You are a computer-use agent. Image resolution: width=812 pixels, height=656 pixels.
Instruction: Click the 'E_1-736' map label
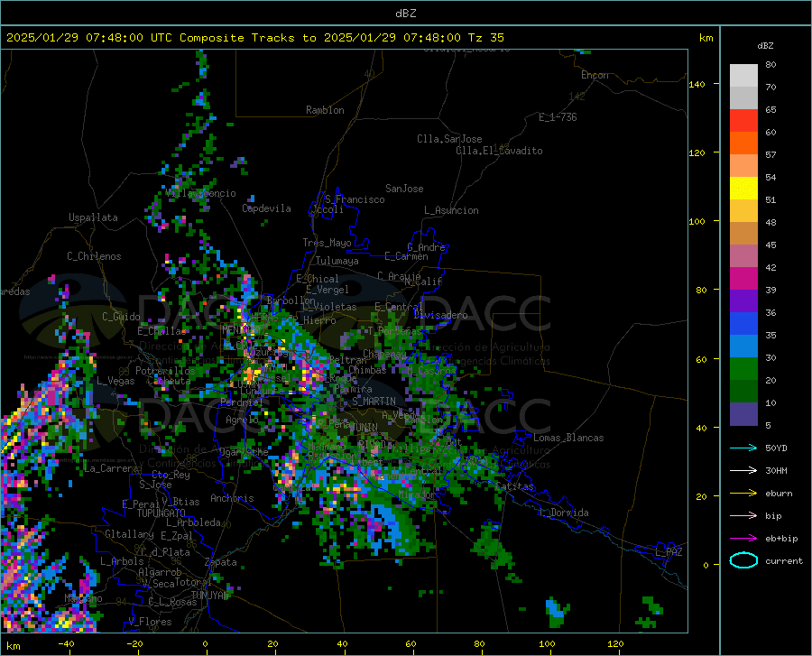coord(558,117)
